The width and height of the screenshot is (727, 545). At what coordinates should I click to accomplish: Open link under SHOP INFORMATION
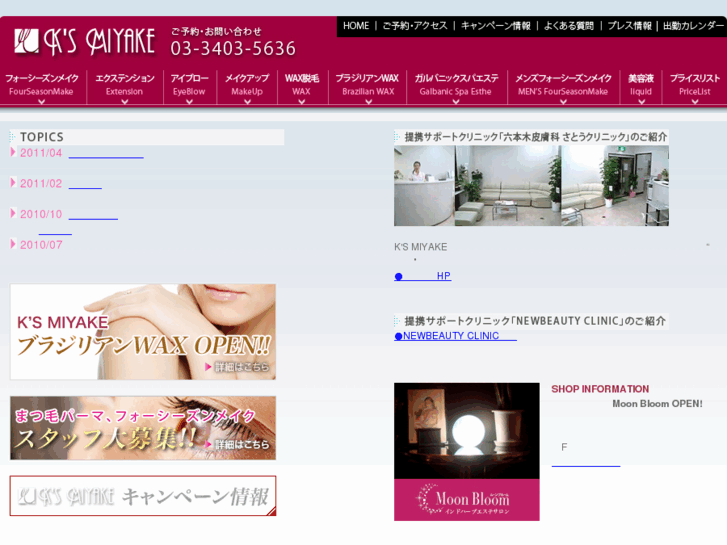pyautogui.click(x=586, y=463)
